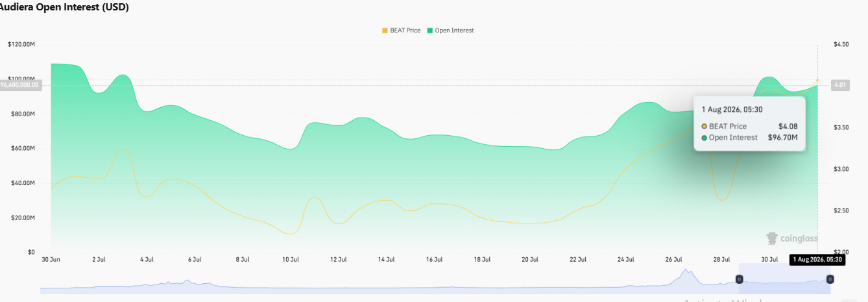
Task: Click the green Open Interest legend swatch
Action: coord(429,31)
